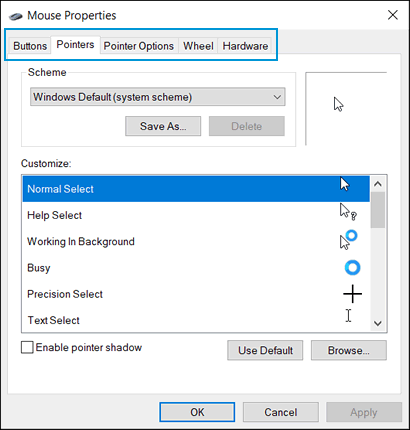The width and height of the screenshot is (410, 430).
Task: Confirm with the OK button
Action: [197, 412]
